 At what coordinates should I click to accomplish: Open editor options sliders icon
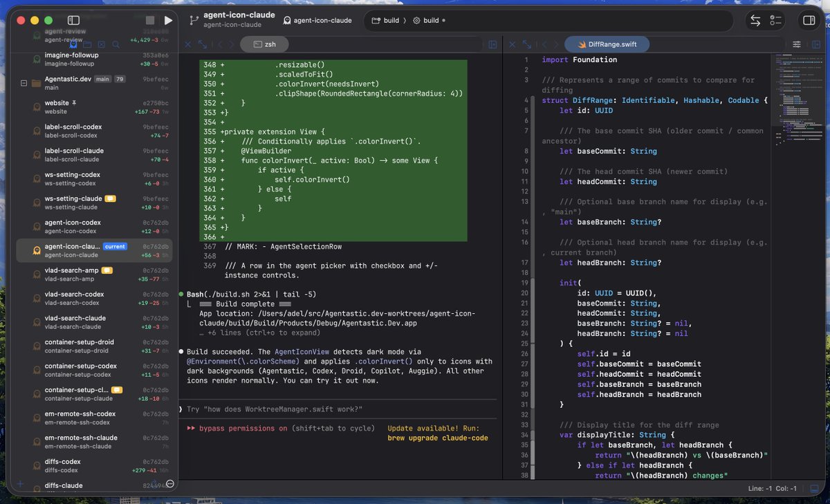797,44
